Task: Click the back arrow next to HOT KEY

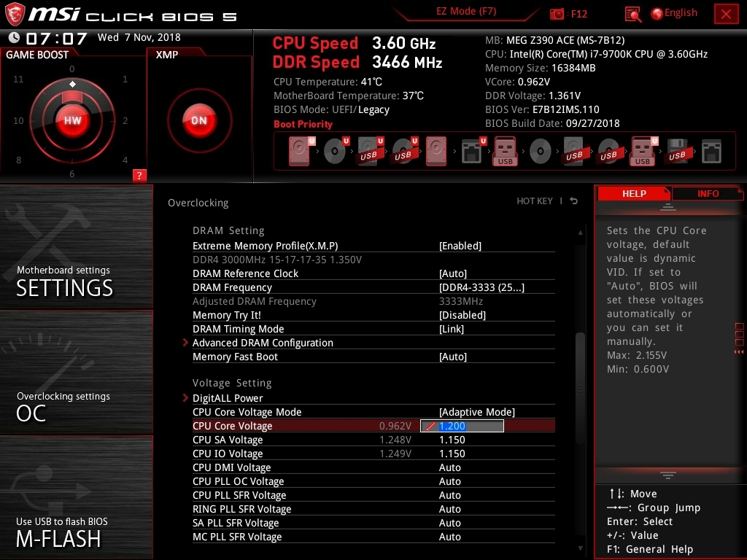Action: tap(574, 201)
